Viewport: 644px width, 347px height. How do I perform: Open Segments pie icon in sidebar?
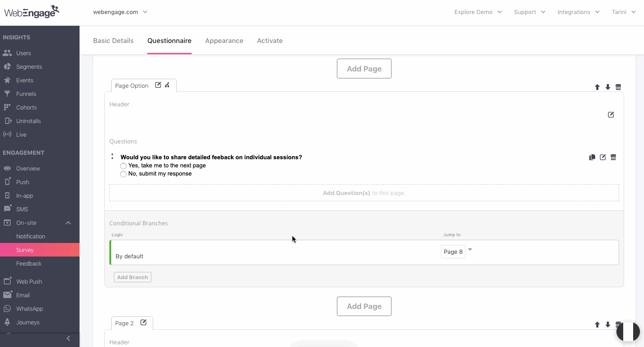7,67
